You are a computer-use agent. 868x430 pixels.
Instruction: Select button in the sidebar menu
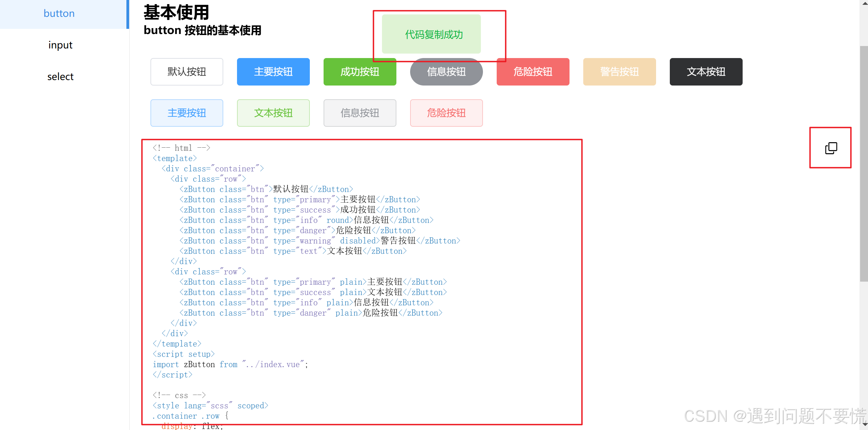[59, 13]
